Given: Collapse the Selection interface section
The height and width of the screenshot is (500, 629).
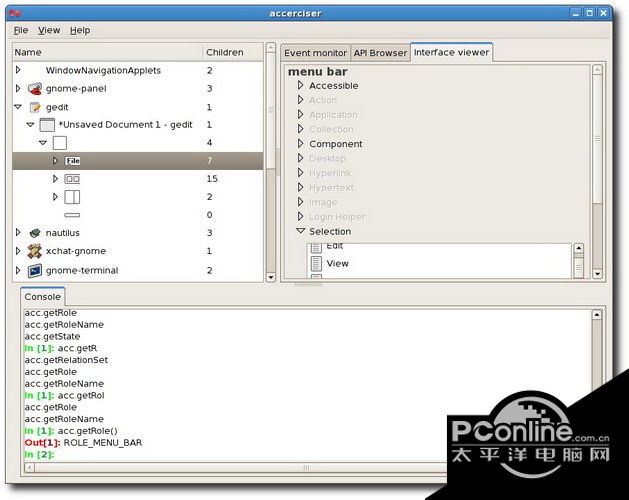Looking at the screenshot, I should (300, 231).
